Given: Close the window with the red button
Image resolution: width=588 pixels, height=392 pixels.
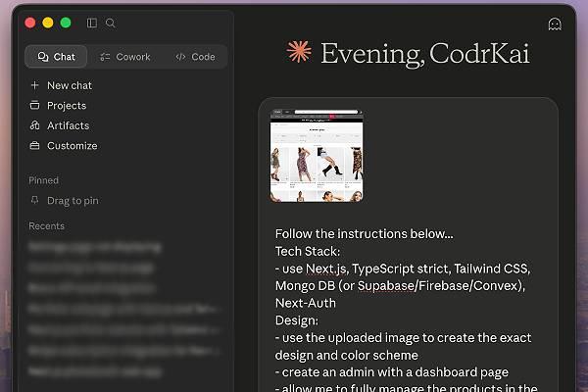Looking at the screenshot, I should tap(30, 23).
